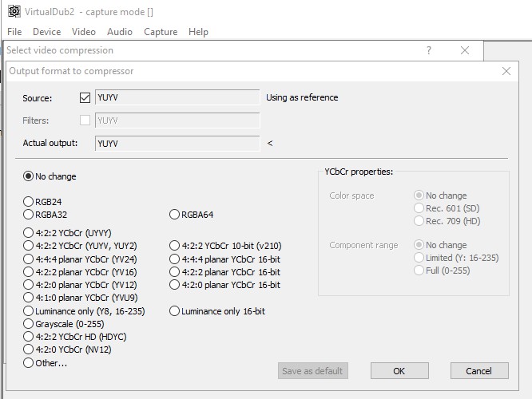Choose Grayscale (0-255) option
Image resolution: width=532 pixels, height=399 pixels.
point(30,324)
